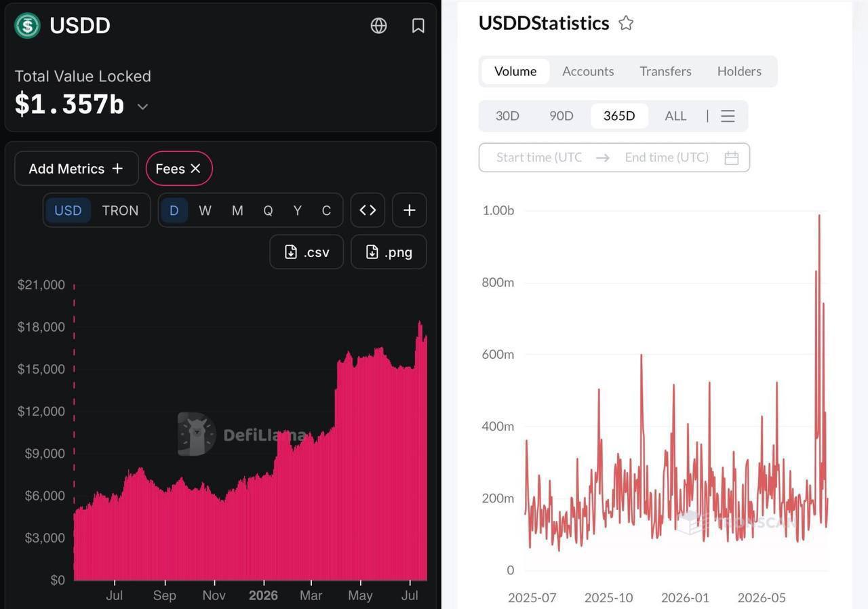Select yearly Y interval

tap(297, 210)
